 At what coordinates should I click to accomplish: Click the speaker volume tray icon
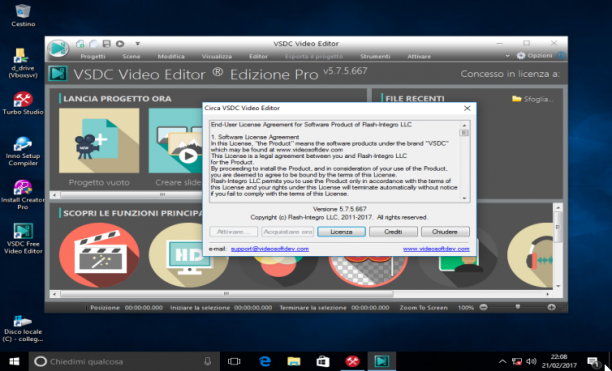(531, 362)
